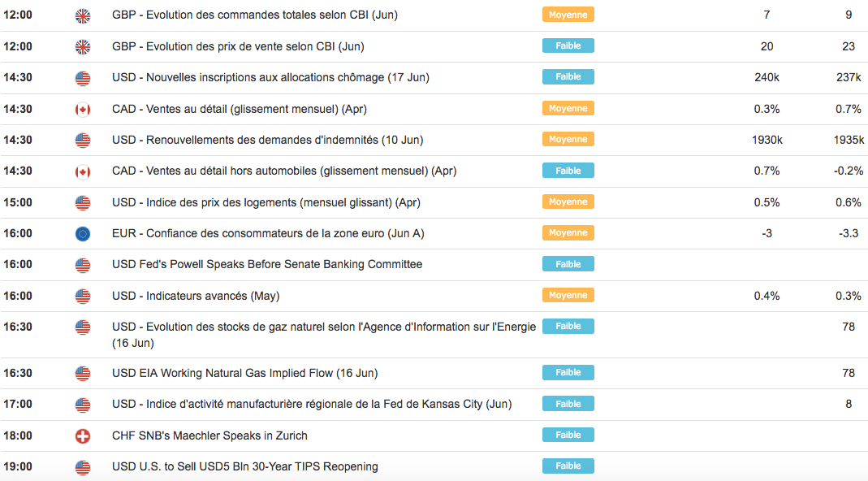Screen dimensions: 868x481
Task: Open the USD continuing claims (10 Jun) event
Action: click(x=267, y=140)
